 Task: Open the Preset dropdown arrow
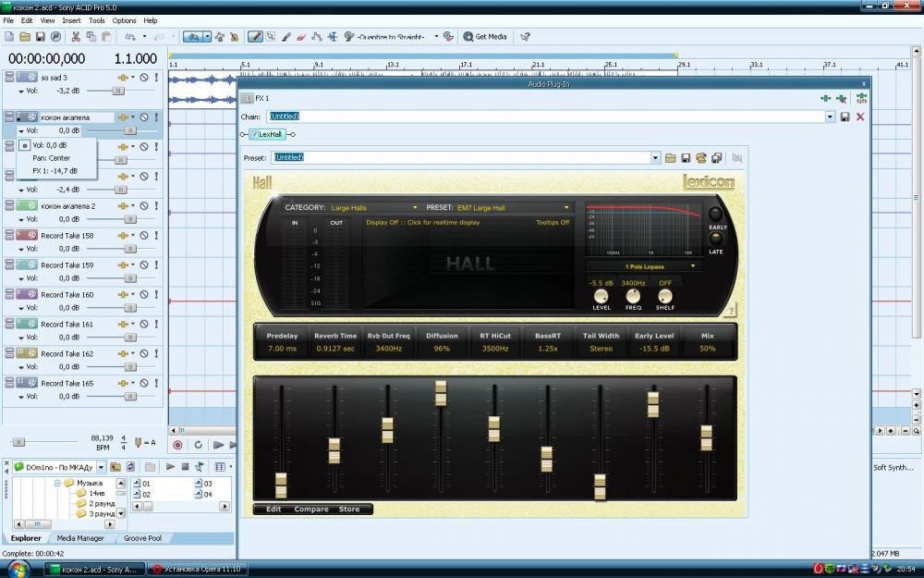click(655, 157)
